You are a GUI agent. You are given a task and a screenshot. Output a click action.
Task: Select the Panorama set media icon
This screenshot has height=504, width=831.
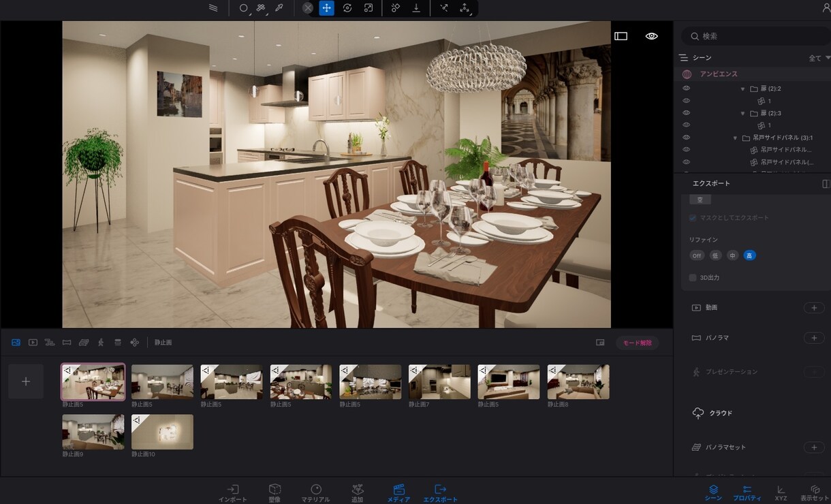[x=84, y=342]
